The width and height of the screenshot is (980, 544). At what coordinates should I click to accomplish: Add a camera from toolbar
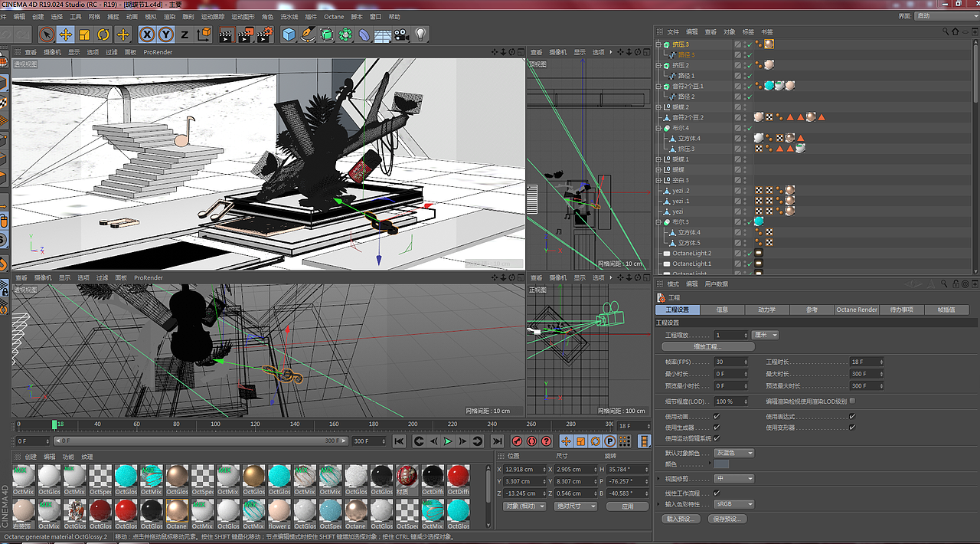click(x=401, y=34)
